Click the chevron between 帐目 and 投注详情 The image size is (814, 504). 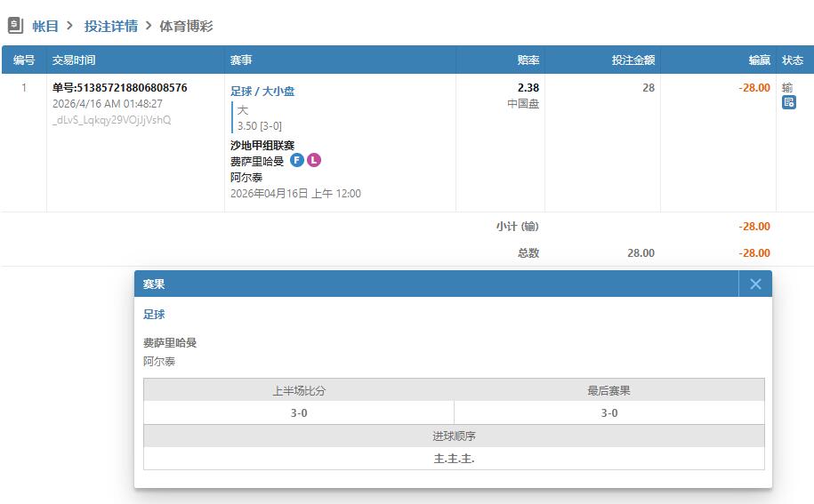coord(70,26)
